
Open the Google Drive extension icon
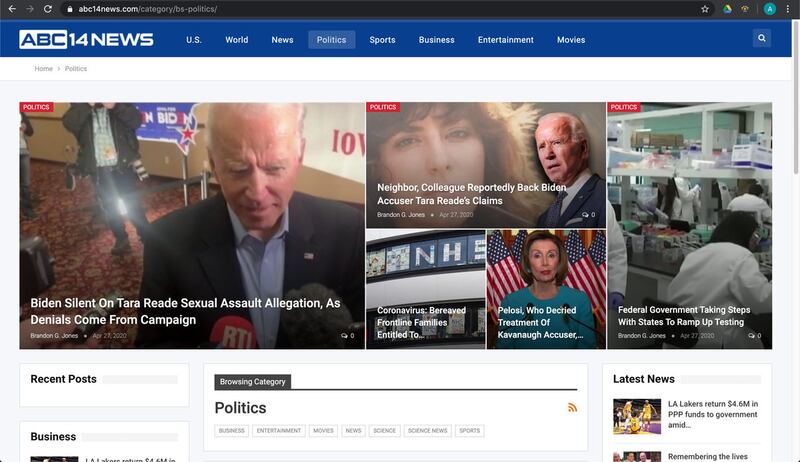727,9
